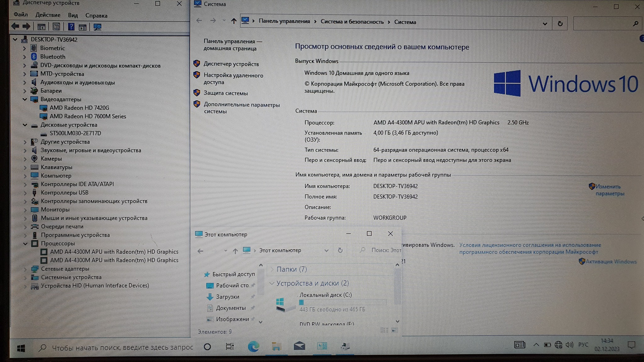
Task: Select AMD Radeon HD 7420G device
Action: tap(79, 108)
